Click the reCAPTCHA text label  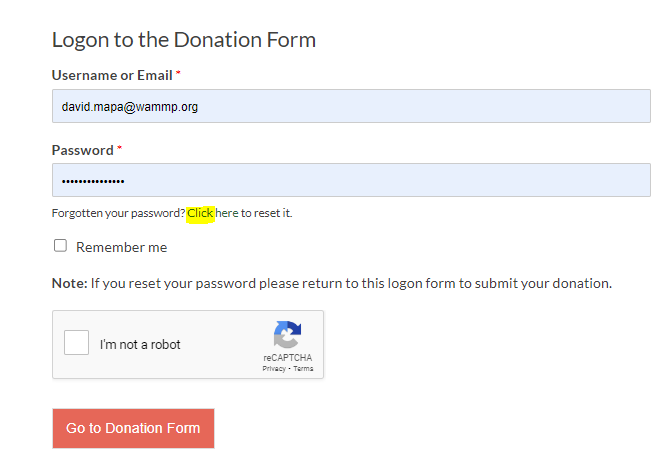click(288, 358)
